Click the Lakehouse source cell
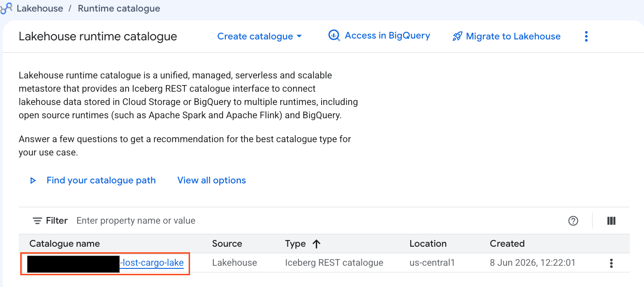The width and height of the screenshot is (644, 287). pyautogui.click(x=235, y=263)
